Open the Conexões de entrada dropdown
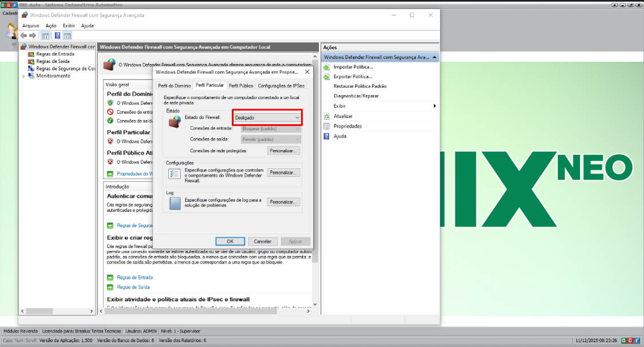The width and height of the screenshot is (644, 347). (271, 128)
